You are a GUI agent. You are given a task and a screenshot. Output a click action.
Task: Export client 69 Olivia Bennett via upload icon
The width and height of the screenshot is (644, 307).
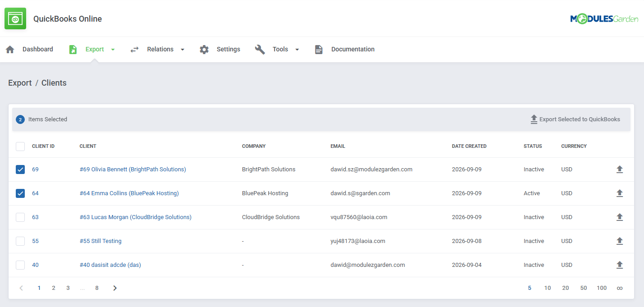click(620, 170)
